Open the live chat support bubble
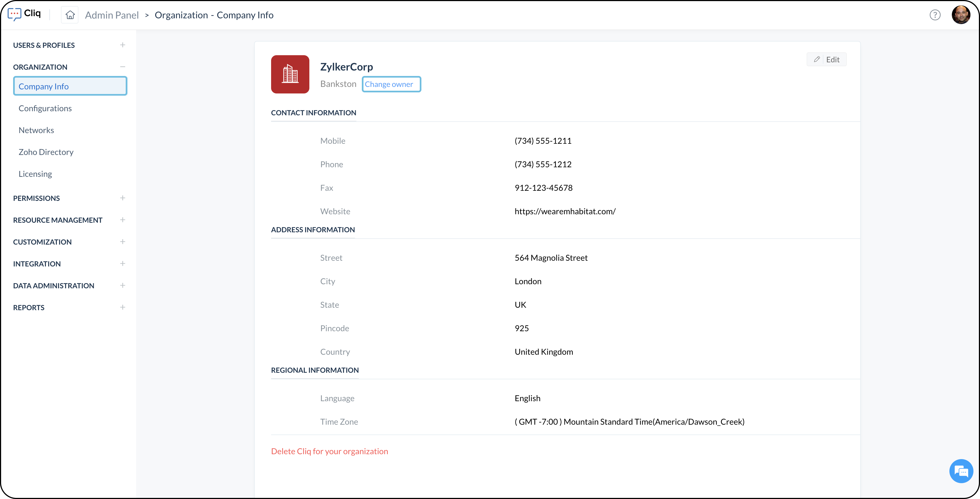Viewport: 980px width, 499px height. click(x=961, y=471)
